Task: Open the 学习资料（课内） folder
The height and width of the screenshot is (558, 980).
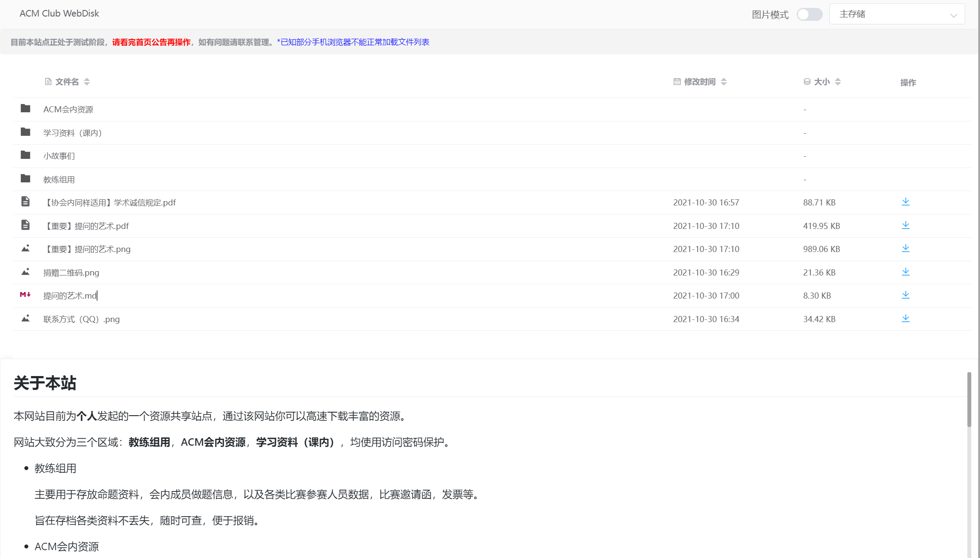Action: tap(72, 133)
